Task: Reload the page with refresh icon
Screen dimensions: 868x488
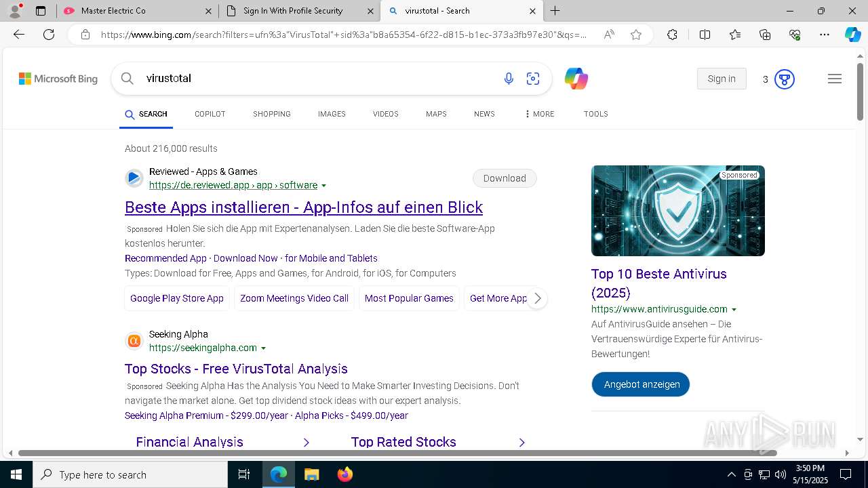Action: pos(49,35)
